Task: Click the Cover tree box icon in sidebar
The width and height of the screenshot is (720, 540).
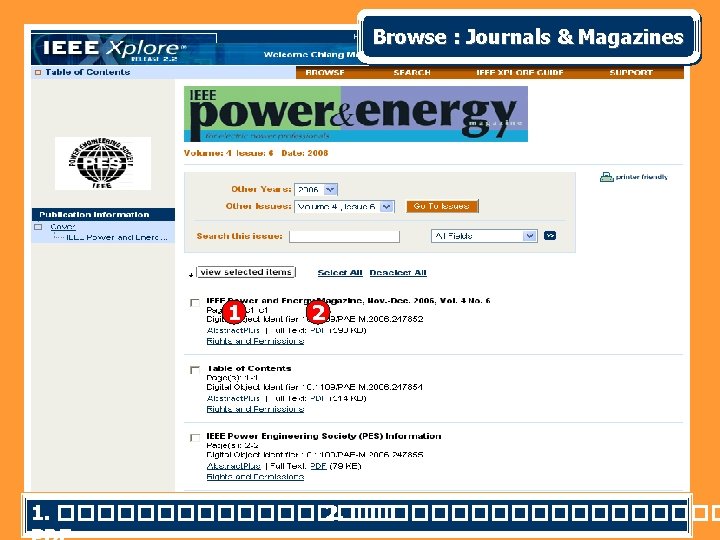Action: 38,226
